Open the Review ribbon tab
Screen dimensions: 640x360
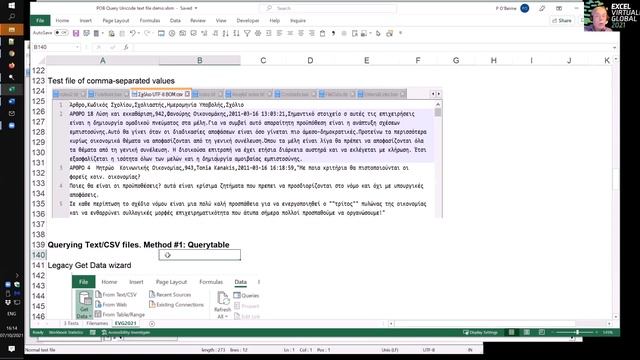coord(198,20)
